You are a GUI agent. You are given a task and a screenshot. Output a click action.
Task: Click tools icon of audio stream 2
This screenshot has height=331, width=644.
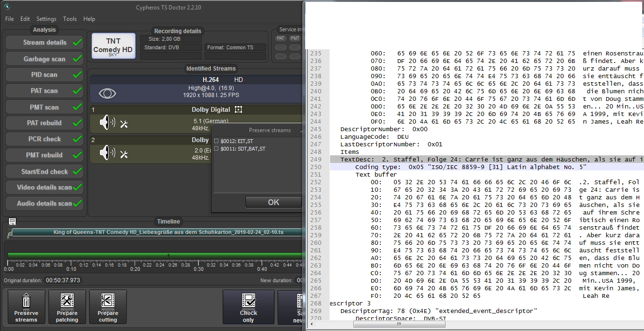[x=124, y=154]
